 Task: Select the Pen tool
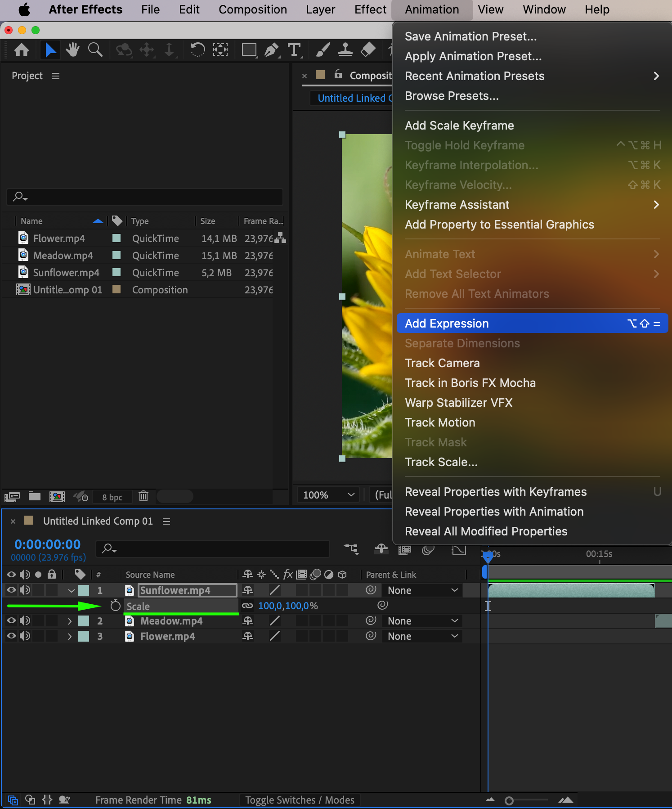271,50
